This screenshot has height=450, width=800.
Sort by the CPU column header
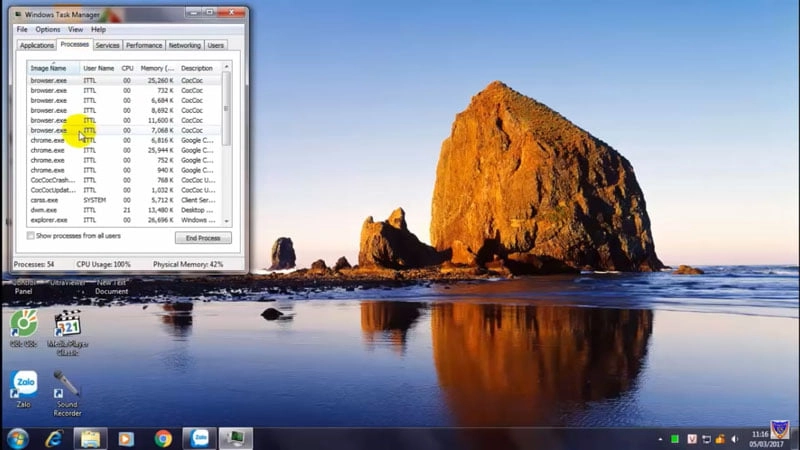tap(127, 68)
